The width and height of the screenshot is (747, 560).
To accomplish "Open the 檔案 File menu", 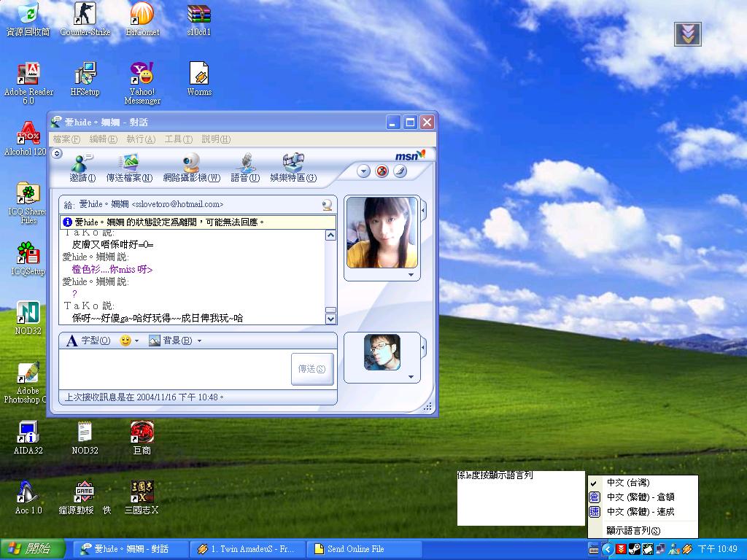I will pos(66,139).
